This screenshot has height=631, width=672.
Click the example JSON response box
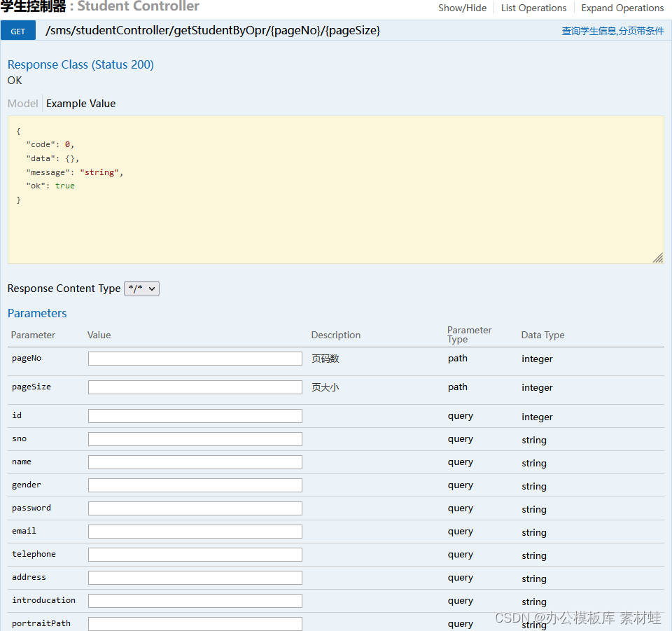coord(335,190)
